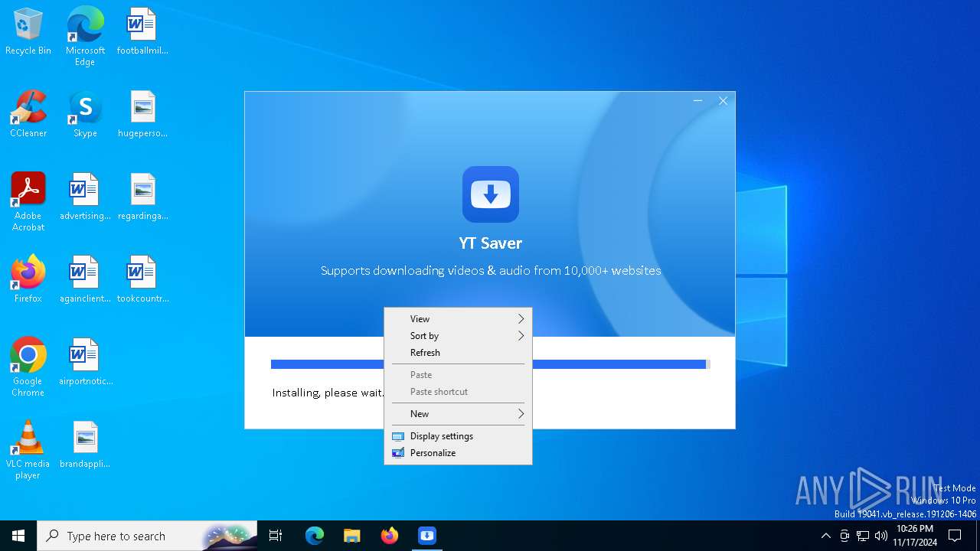Open Task View from the taskbar
Screen dimensions: 980x551
pos(276,536)
